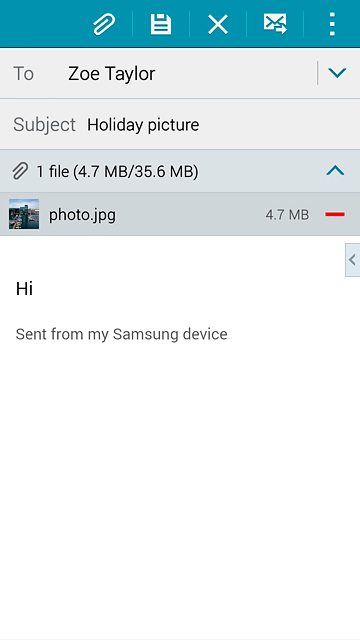Send the email with envelope icon
The image size is (360, 640).
275,24
